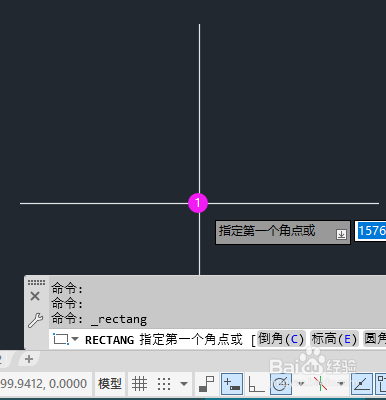Screen dimensions: 386x400
Task: Toggle ortho mode icon
Action: click(x=256, y=384)
